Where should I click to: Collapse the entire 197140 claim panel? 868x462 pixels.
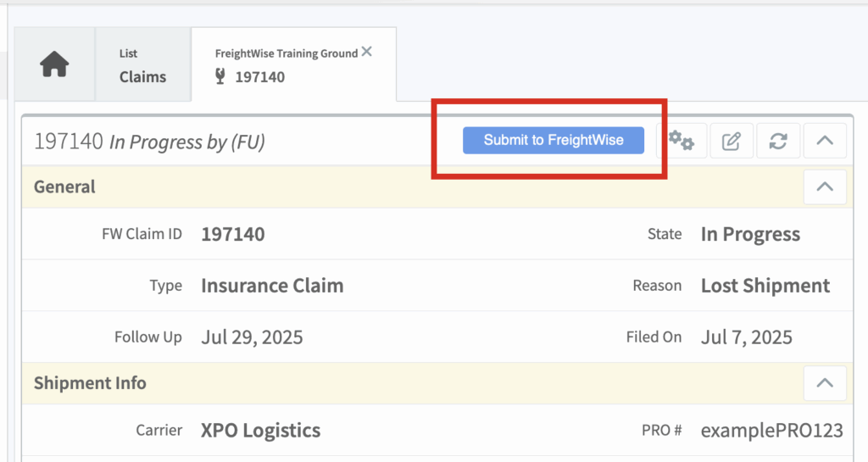(825, 142)
